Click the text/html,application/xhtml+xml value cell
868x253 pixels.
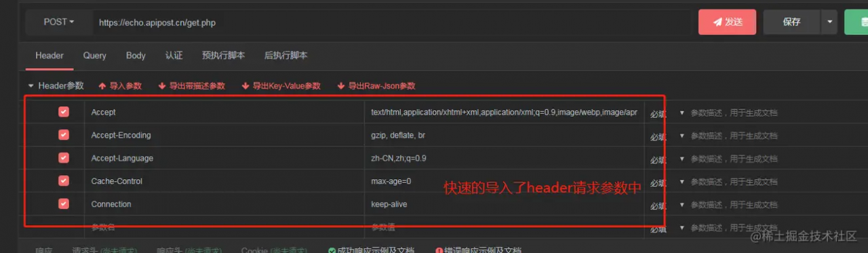click(505, 112)
